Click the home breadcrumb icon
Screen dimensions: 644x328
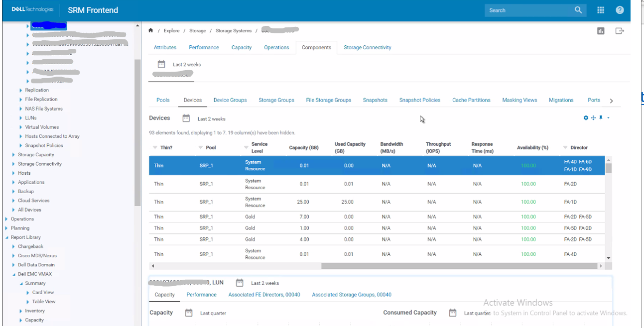coord(151,30)
